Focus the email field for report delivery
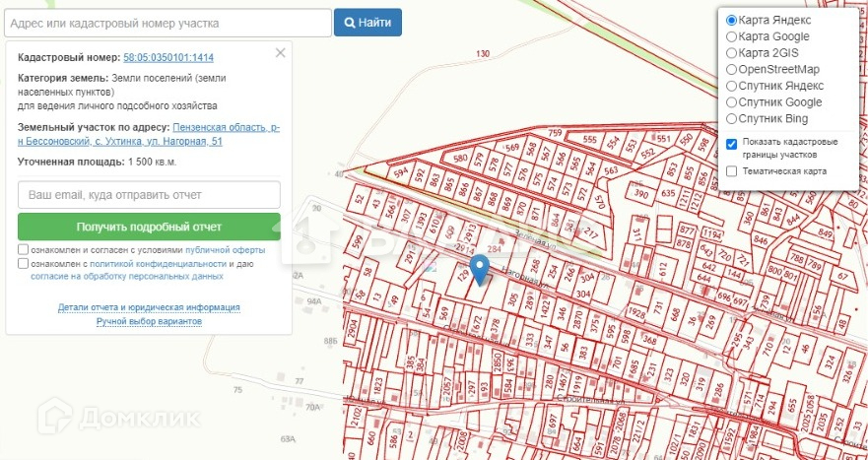This screenshot has width=868, height=460. click(x=149, y=195)
